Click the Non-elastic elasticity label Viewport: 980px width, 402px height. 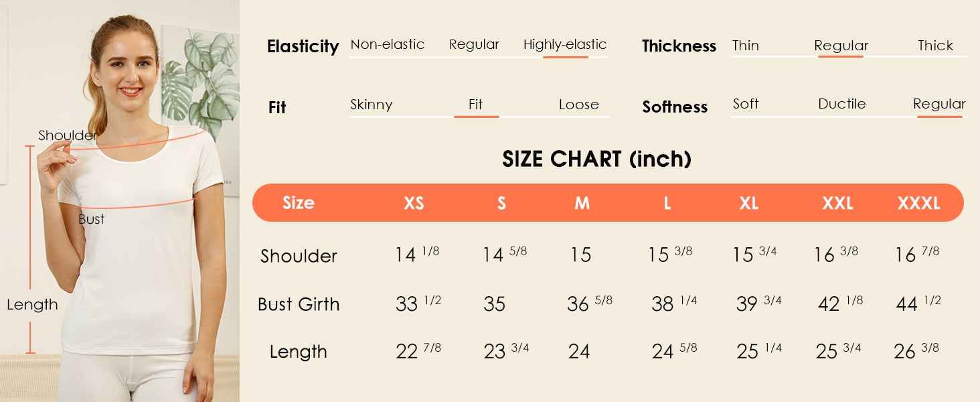tap(388, 45)
